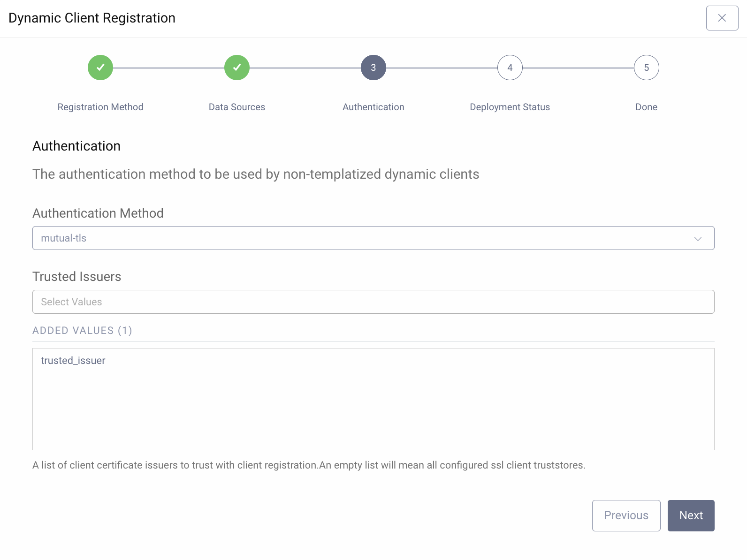This screenshot has width=747, height=560.
Task: Go back with the Previous button
Action: (x=626, y=515)
